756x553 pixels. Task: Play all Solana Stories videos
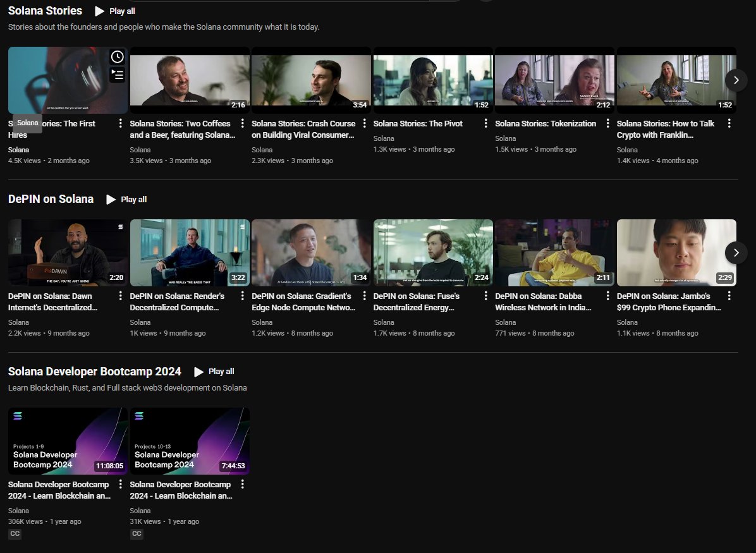click(x=115, y=11)
